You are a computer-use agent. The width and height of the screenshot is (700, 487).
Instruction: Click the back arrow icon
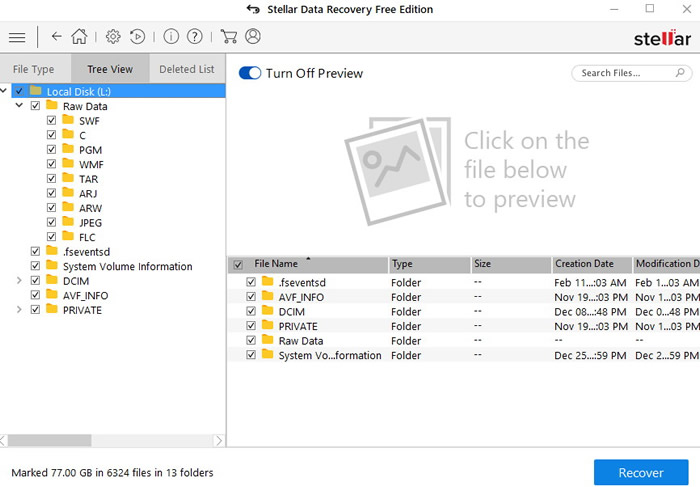[x=56, y=37]
